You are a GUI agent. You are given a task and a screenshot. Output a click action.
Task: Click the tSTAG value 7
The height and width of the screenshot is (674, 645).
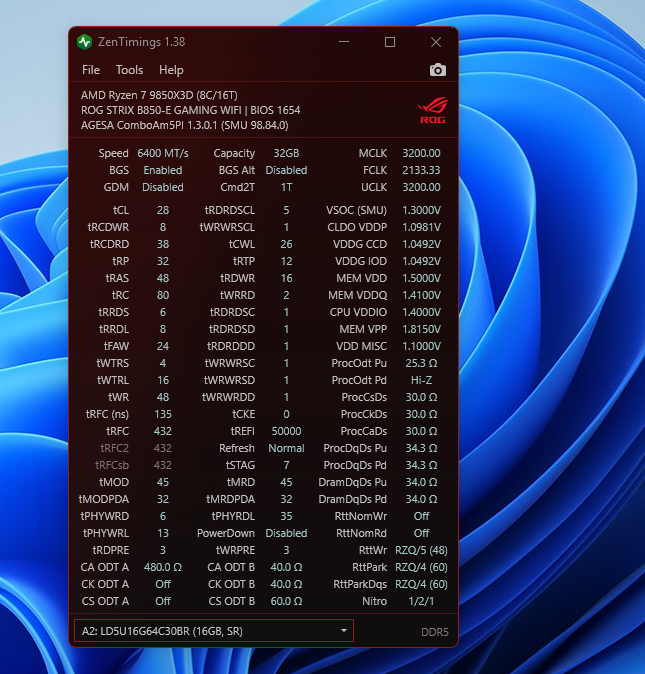coord(286,465)
